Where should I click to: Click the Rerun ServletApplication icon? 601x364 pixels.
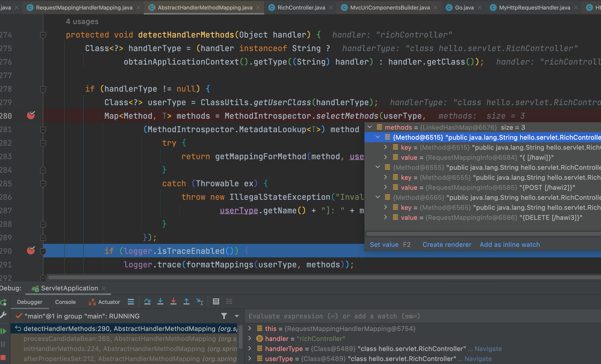pyautogui.click(x=3, y=302)
